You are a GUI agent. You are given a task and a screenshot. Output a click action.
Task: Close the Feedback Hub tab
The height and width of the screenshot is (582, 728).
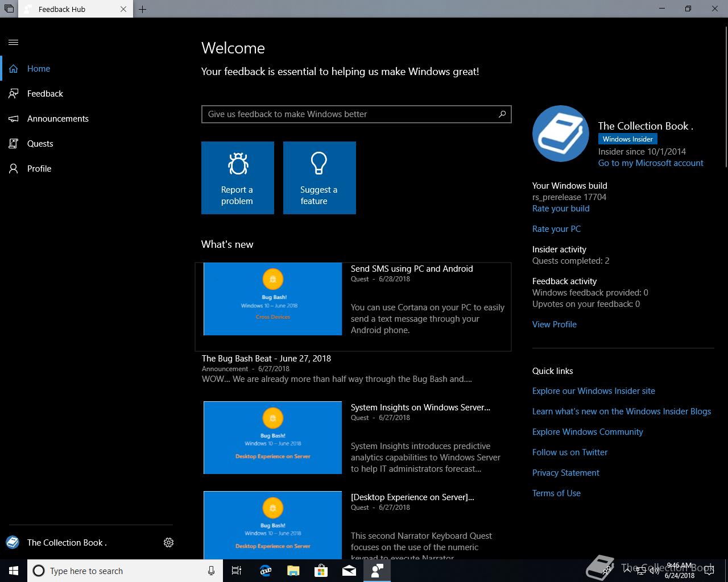pos(124,9)
